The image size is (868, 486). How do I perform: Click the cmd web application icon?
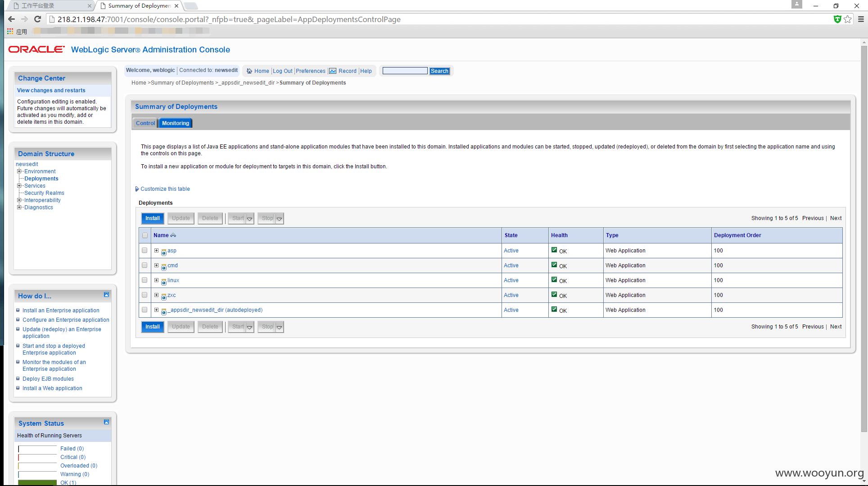click(x=164, y=267)
